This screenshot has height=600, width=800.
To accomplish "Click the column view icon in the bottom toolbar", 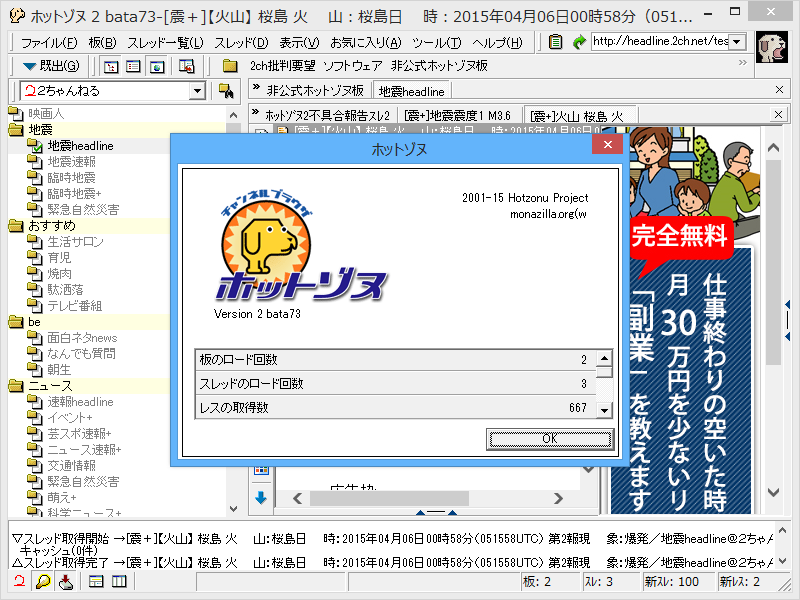I will [x=117, y=583].
